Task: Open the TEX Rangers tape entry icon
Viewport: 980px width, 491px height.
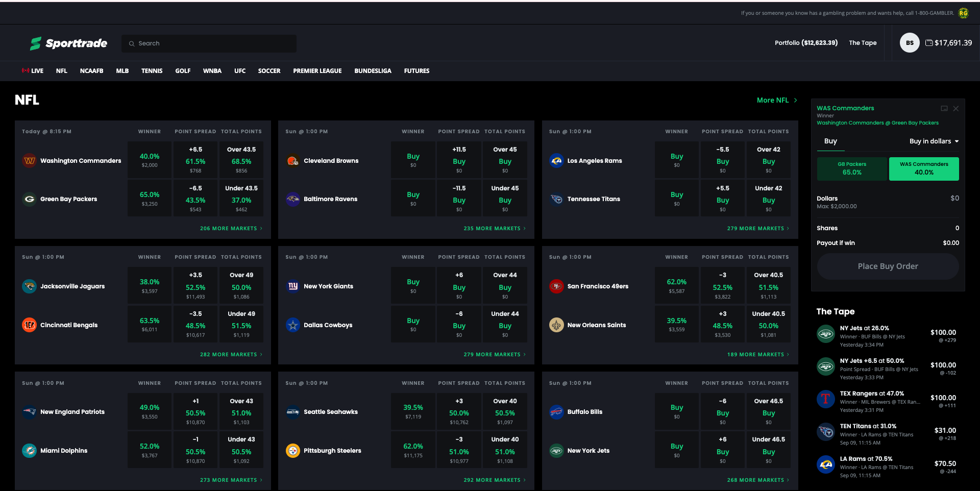Action: 825,399
